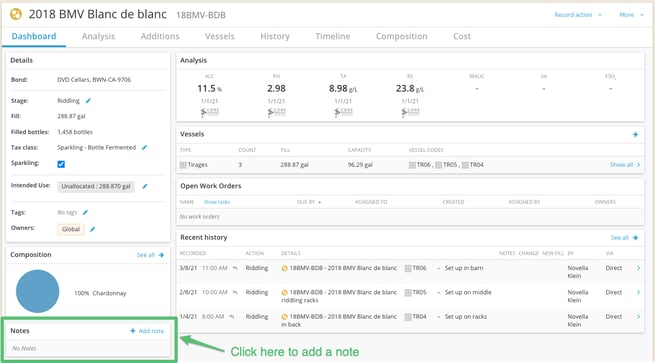Toggle the Sparkling checkbox

[x=61, y=164]
